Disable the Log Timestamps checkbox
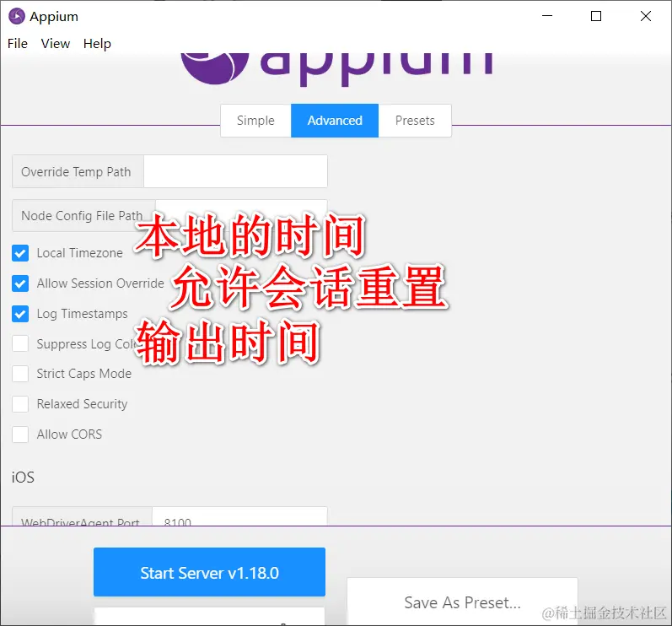672x626 pixels. [x=20, y=314]
